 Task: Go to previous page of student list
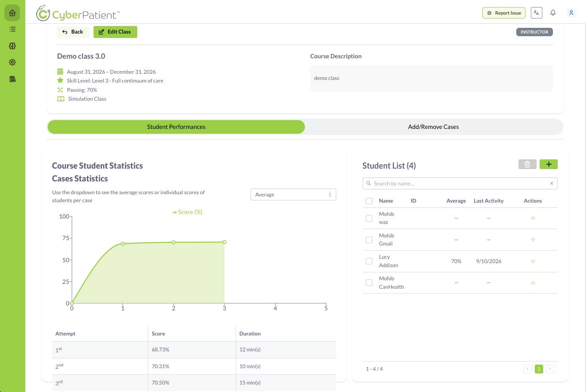pyautogui.click(x=527, y=369)
